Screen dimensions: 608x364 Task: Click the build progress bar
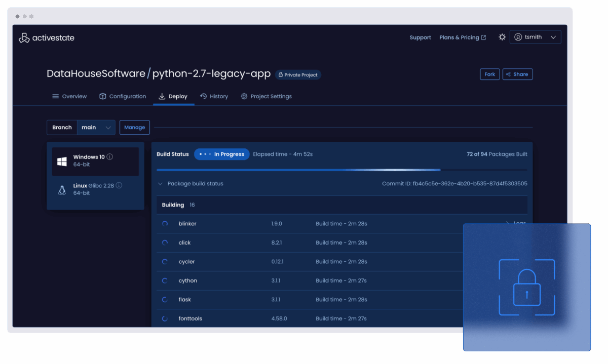pyautogui.click(x=341, y=170)
